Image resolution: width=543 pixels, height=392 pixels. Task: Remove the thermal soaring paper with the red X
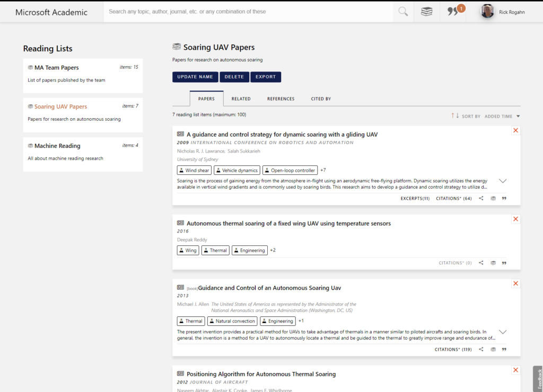pyautogui.click(x=515, y=219)
